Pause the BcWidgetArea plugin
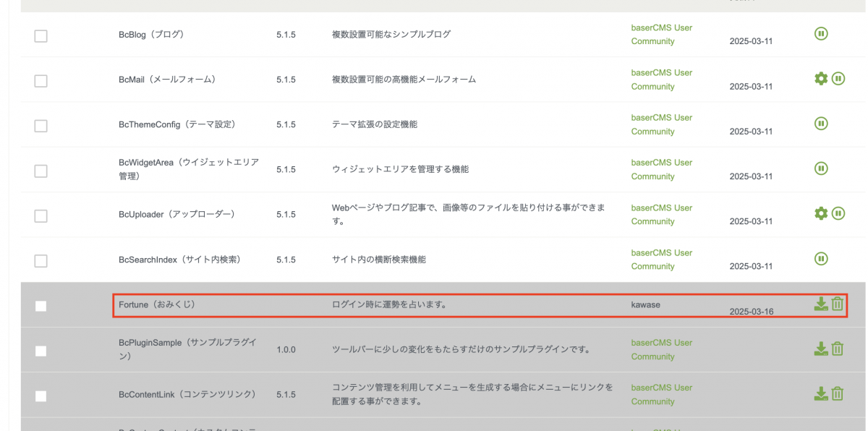This screenshot has width=868, height=431. [x=821, y=168]
